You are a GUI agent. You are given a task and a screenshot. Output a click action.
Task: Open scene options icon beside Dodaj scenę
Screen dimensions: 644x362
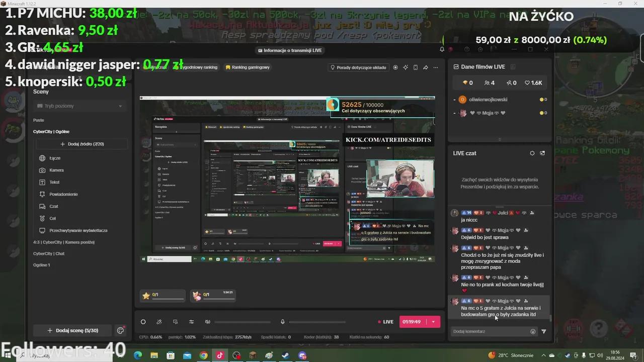click(x=120, y=330)
